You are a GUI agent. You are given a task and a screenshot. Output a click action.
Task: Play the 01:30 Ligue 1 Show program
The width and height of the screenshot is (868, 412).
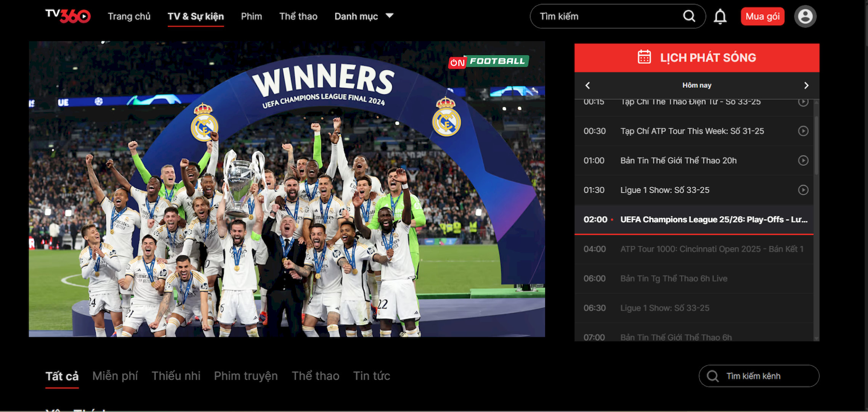pos(803,190)
